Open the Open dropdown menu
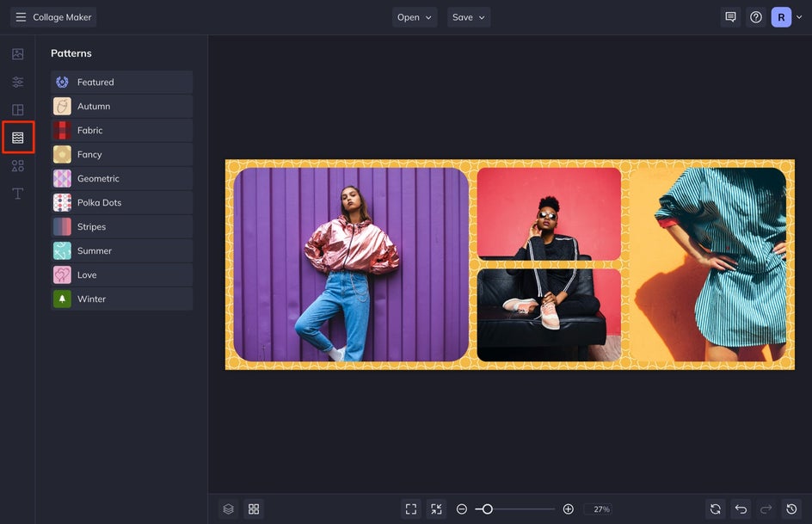Screen dimensions: 812x524 [x=415, y=17]
